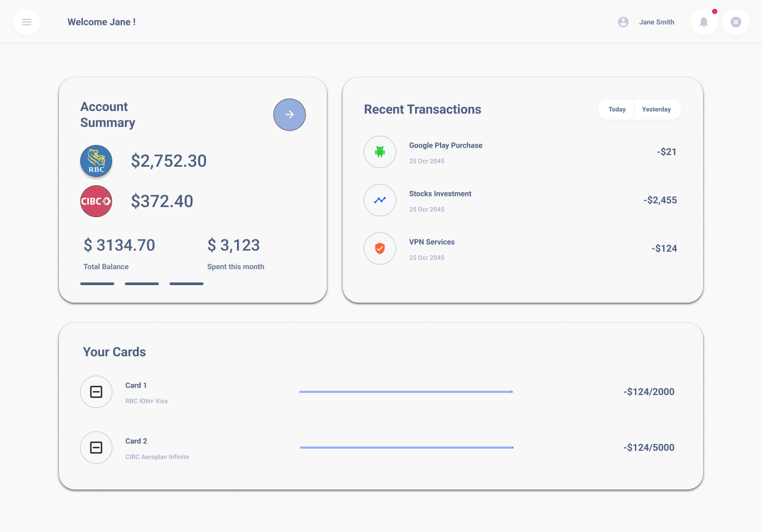762x532 pixels.
Task: Click the Card 1 spending progress bar
Action: [406, 392]
